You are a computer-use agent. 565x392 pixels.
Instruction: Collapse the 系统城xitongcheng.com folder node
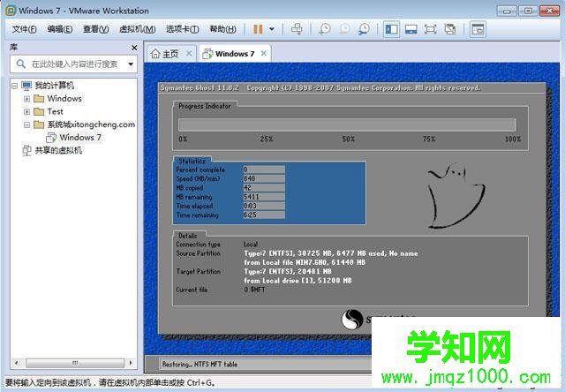[x=27, y=125]
